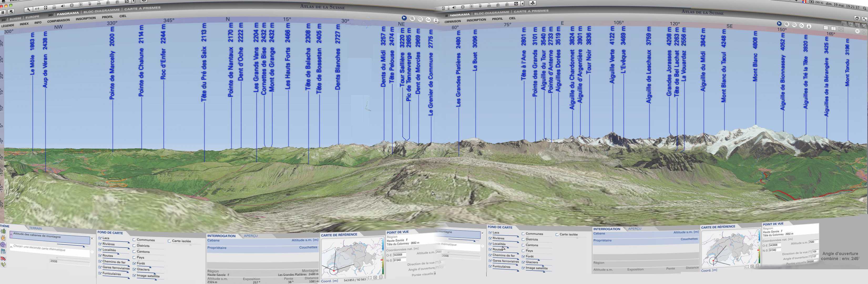Viewport: 868px width, 284px height.
Task: Open the LÉGENDE menu item
Action: [8, 26]
